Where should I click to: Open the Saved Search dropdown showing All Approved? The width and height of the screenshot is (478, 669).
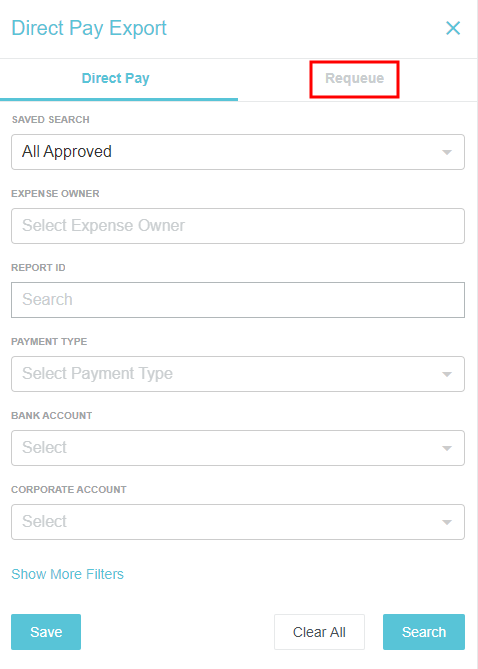(238, 152)
